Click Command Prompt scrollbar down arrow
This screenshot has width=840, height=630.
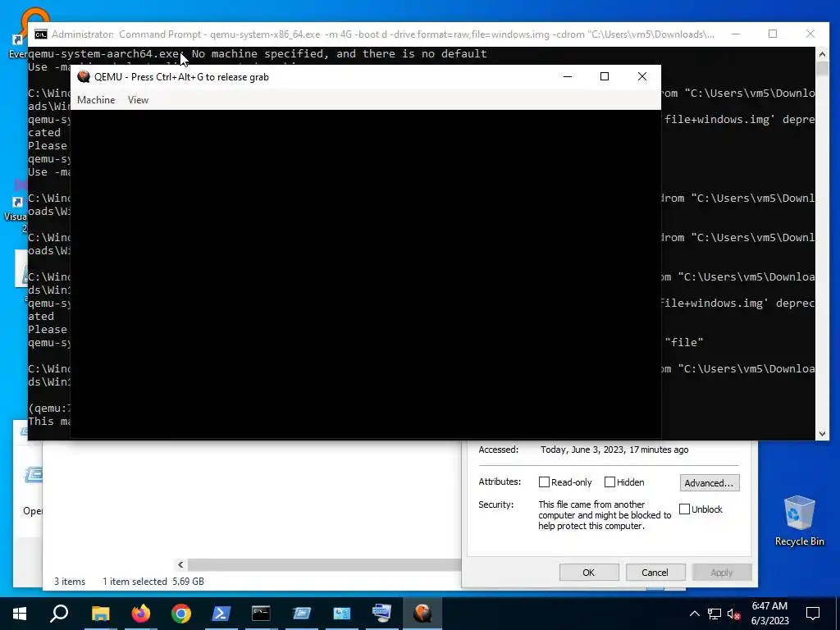(822, 434)
